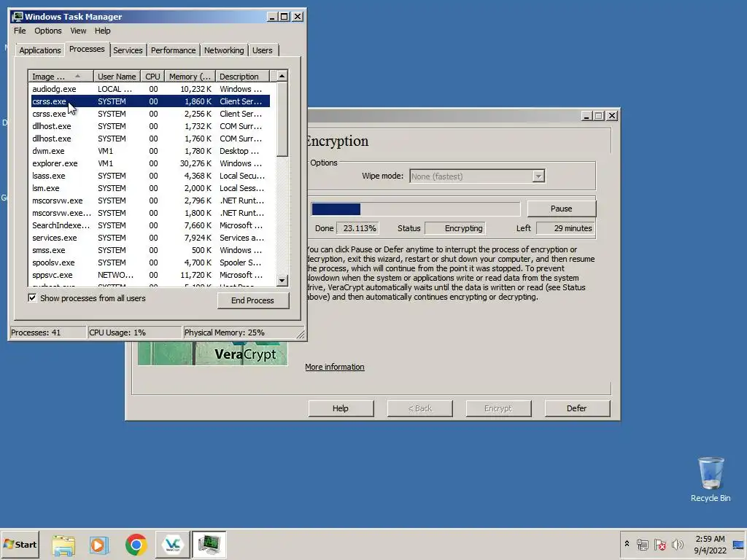Select the explorer.exe process
The image size is (747, 560).
point(149,163)
